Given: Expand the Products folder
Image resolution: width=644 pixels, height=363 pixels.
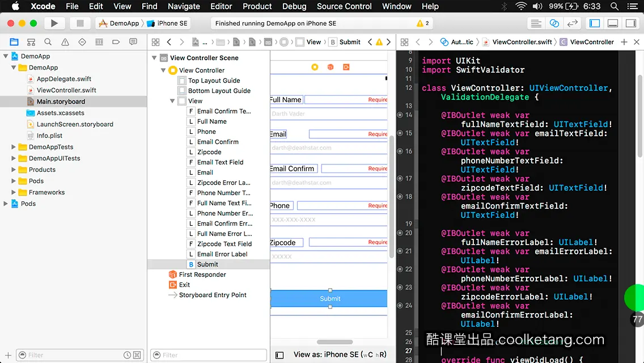Looking at the screenshot, I should pyautogui.click(x=14, y=170).
